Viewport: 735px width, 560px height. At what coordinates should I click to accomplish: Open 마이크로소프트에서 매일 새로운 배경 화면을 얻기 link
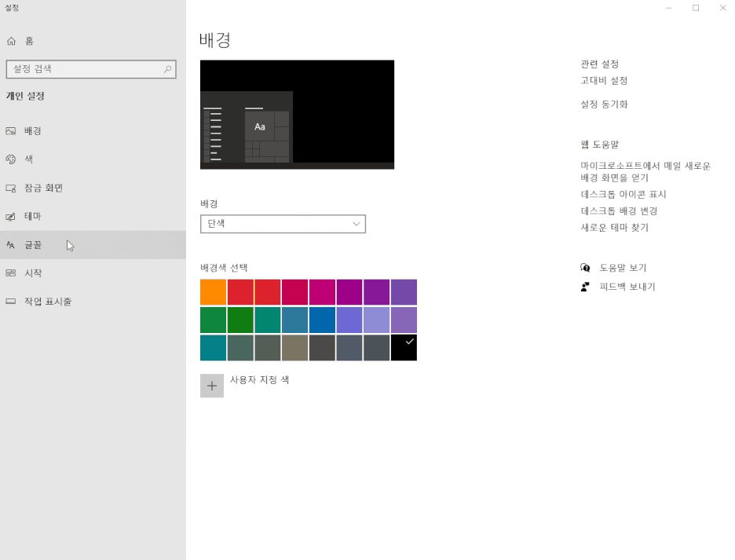(645, 172)
